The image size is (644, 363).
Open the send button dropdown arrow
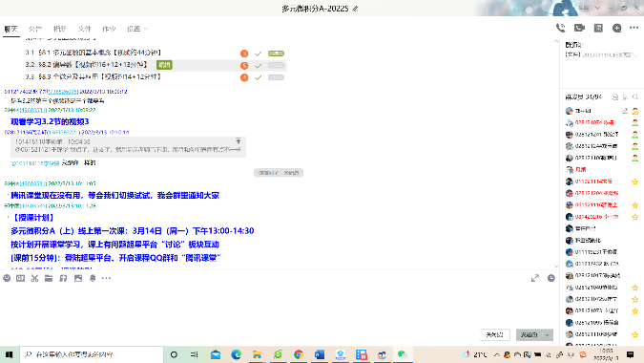click(x=547, y=335)
